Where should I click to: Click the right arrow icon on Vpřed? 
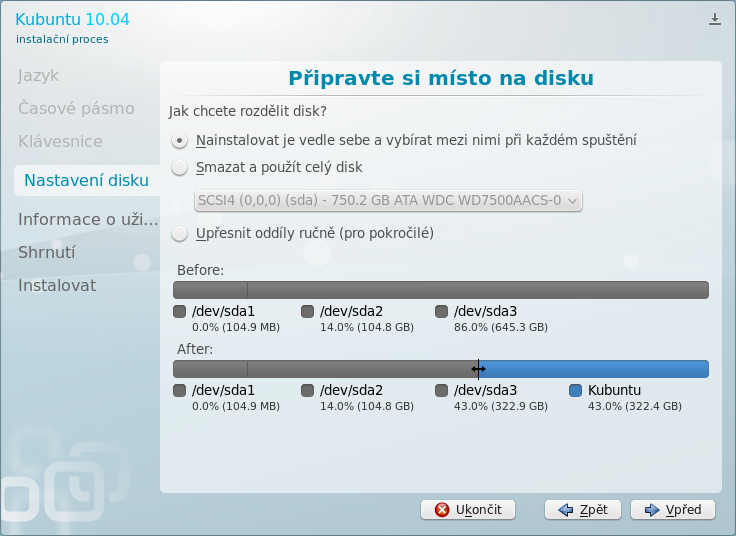652,510
